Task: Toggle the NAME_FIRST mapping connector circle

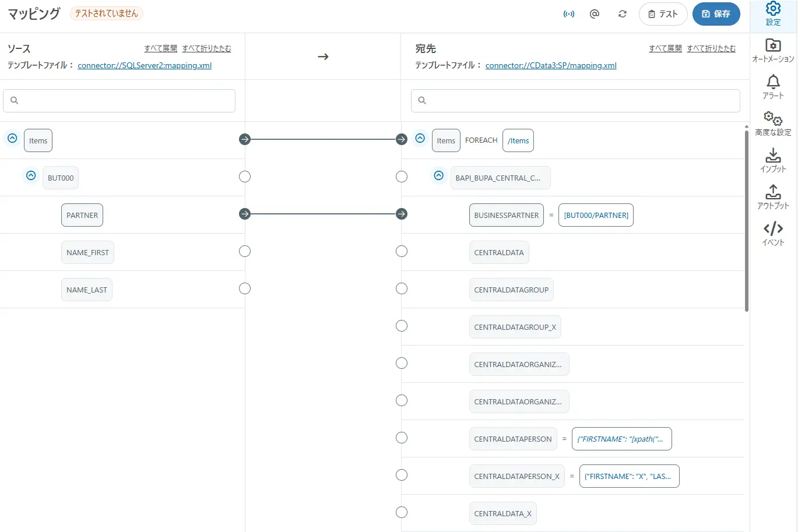Action: pos(244,251)
